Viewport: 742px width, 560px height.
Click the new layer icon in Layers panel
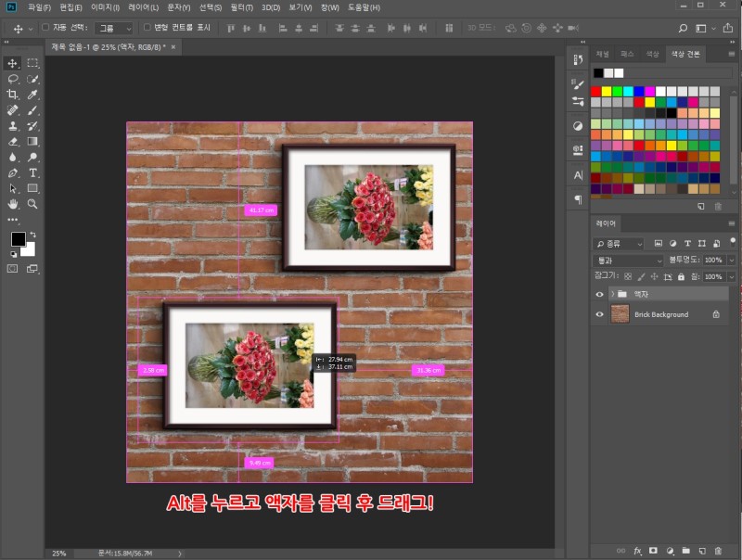[x=702, y=550]
